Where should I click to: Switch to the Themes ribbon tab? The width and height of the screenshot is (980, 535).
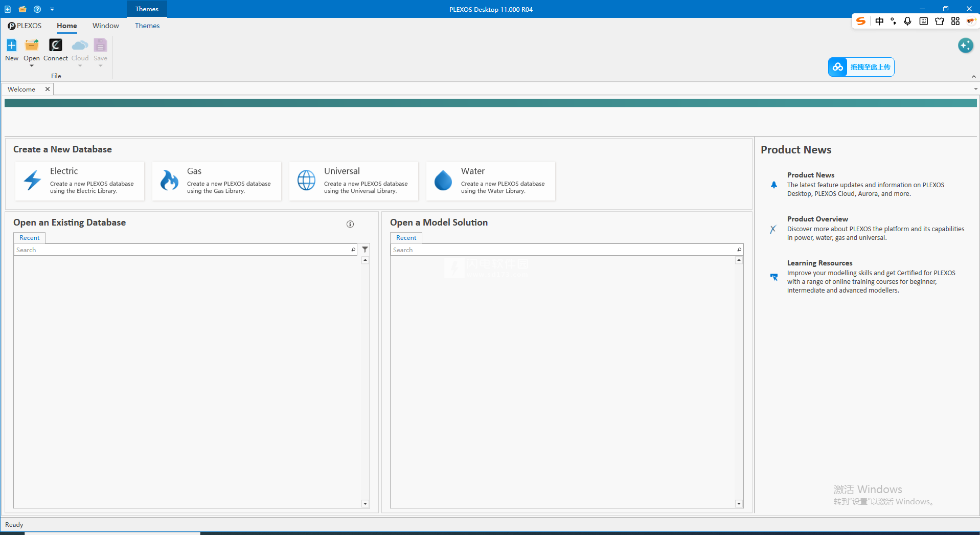pyautogui.click(x=147, y=26)
